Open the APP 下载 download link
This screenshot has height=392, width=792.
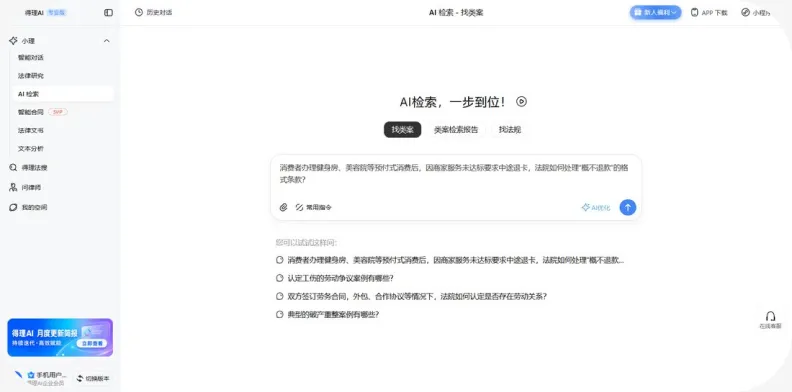pyautogui.click(x=709, y=13)
